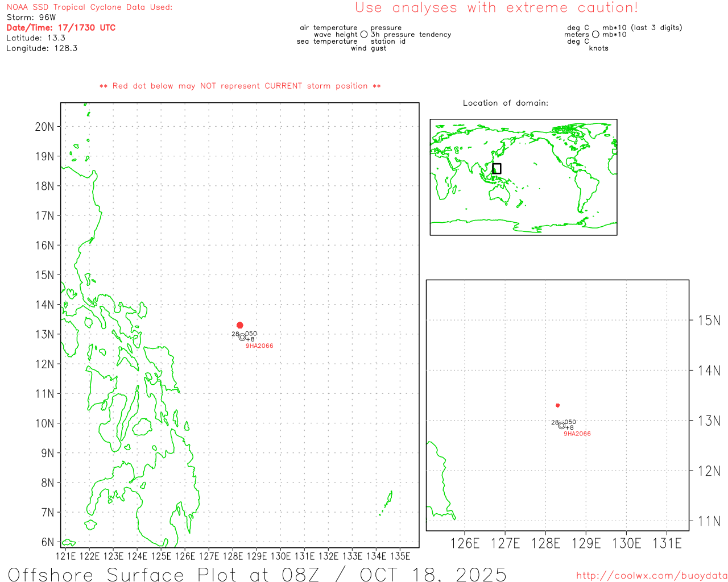Viewport: 728px width, 582px height.
Task: Click the station circle marker on the main map
Action: [242, 337]
